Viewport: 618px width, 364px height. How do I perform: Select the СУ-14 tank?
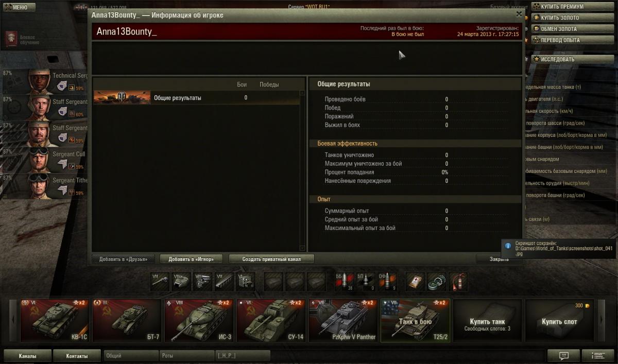271,320
